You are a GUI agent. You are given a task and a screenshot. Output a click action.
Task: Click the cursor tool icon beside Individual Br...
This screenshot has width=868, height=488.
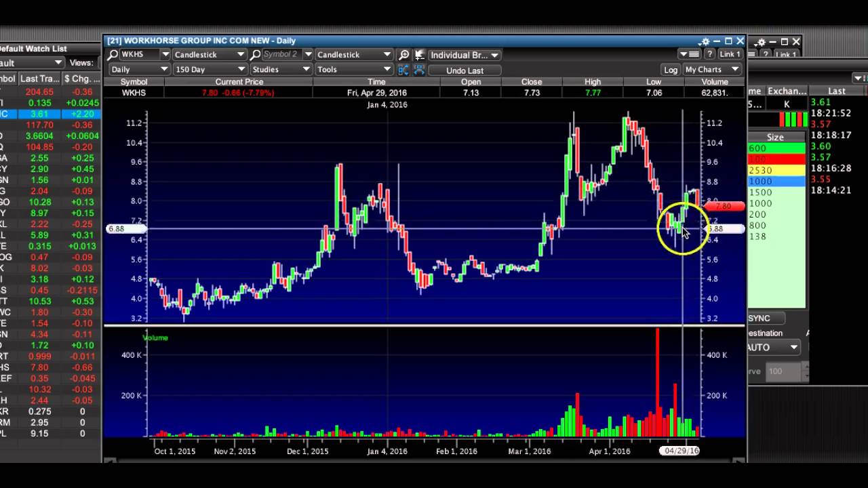420,54
